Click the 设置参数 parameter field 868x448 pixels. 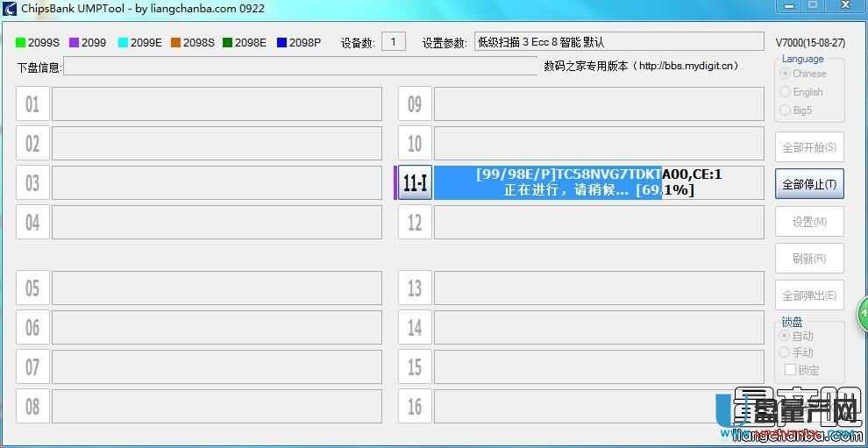pyautogui.click(x=619, y=41)
